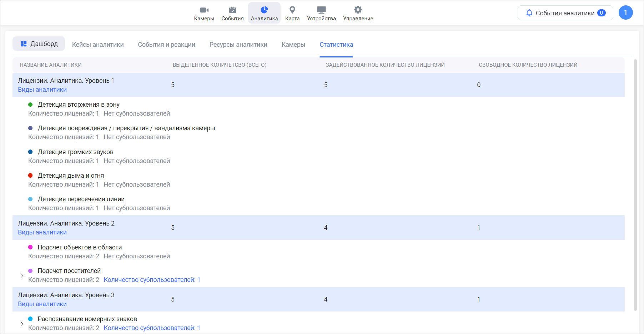The image size is (644, 334).
Task: Open the Map pin icon
Action: tap(292, 10)
